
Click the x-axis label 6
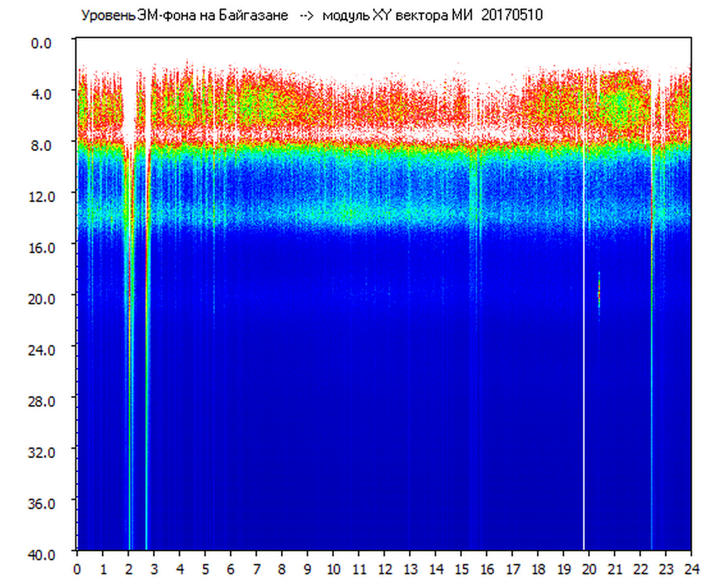click(231, 569)
